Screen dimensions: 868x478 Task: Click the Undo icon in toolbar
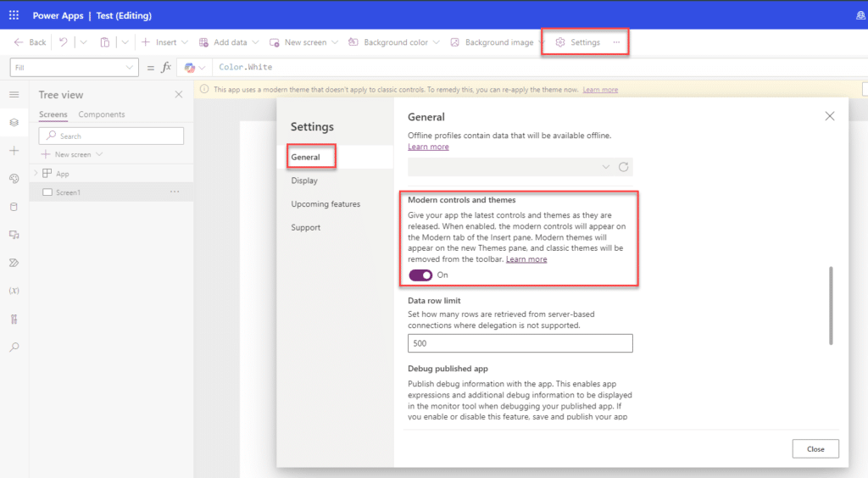point(63,42)
